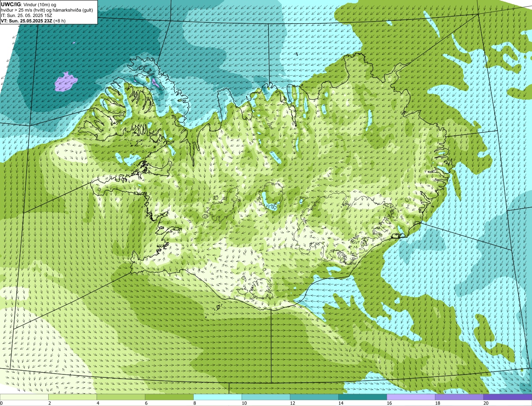Pick the 4–6 m/s green legend swatch
Image resolution: width=532 pixels, height=406 pixels.
pyautogui.click(x=121, y=397)
